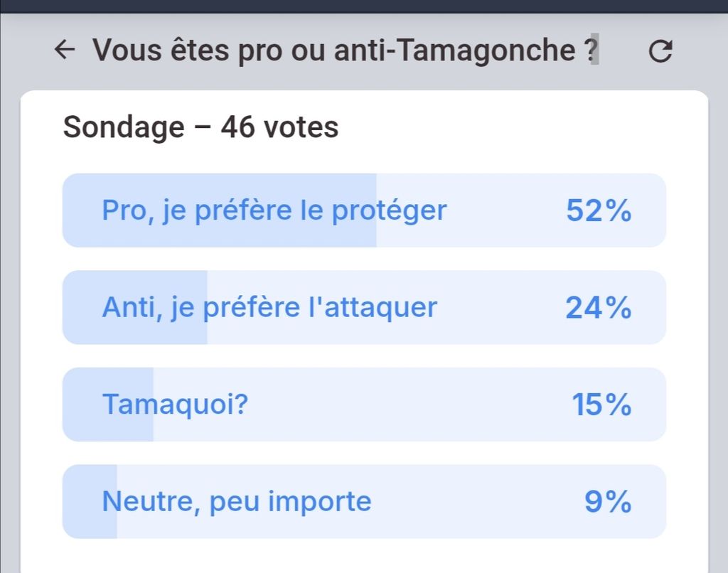Tap the 15% result value
The width and height of the screenshot is (728, 573).
coord(601,405)
